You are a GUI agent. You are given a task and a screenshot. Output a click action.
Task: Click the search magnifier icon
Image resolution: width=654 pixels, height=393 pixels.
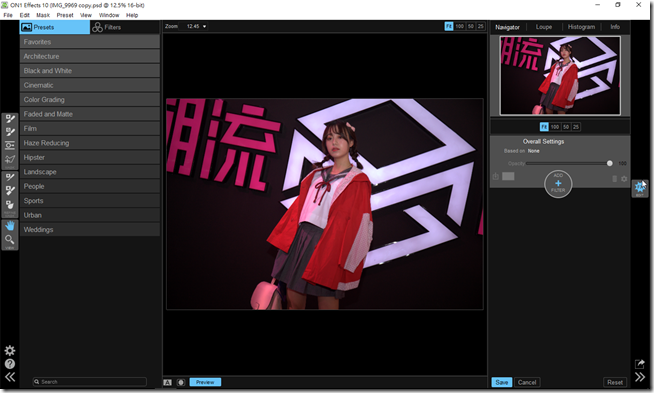click(37, 382)
